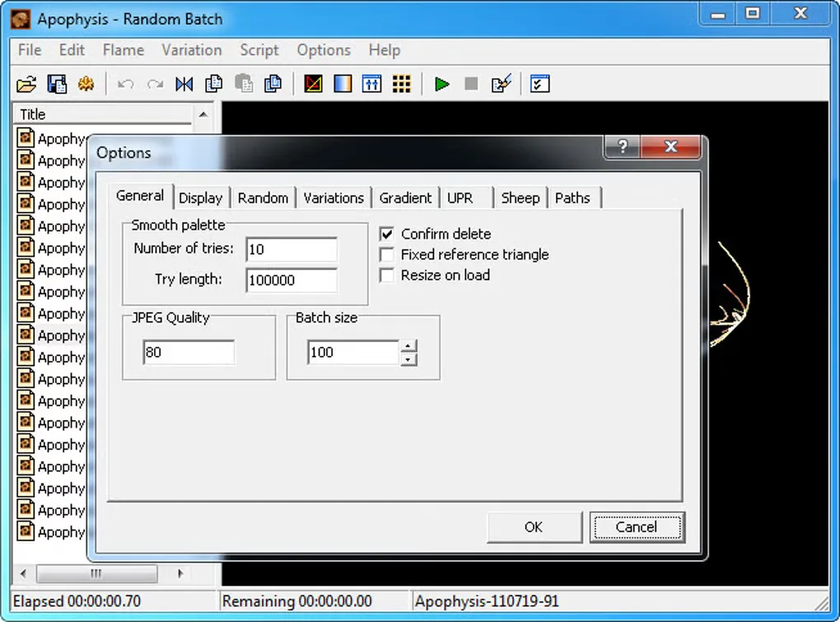Switch to the Sheep tab
840x622 pixels.
(x=520, y=199)
